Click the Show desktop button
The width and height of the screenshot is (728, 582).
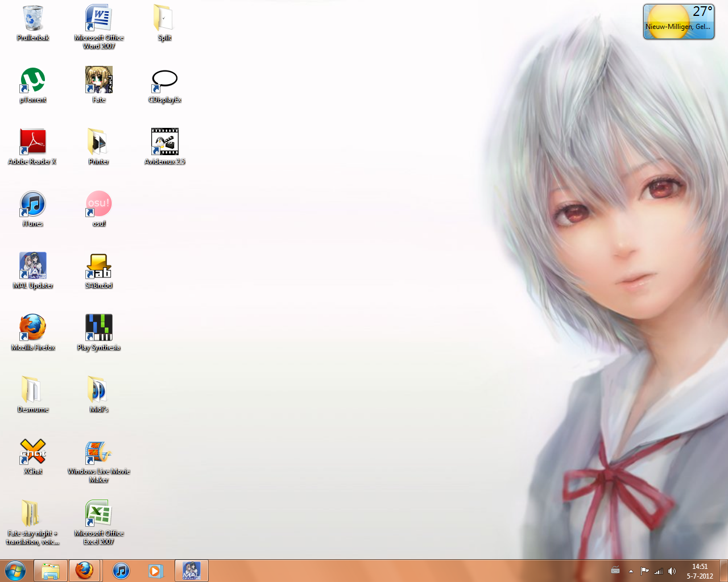point(723,571)
